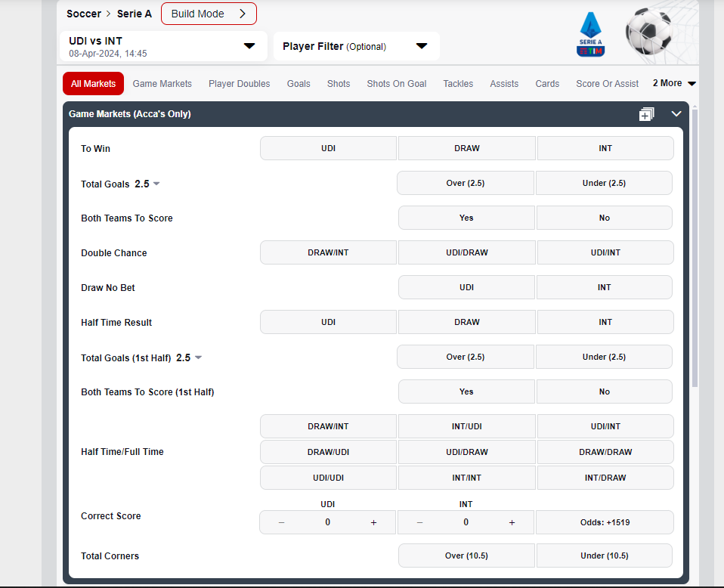Open the 2 More tabs menu
This screenshot has width=724, height=588.
[x=674, y=83]
